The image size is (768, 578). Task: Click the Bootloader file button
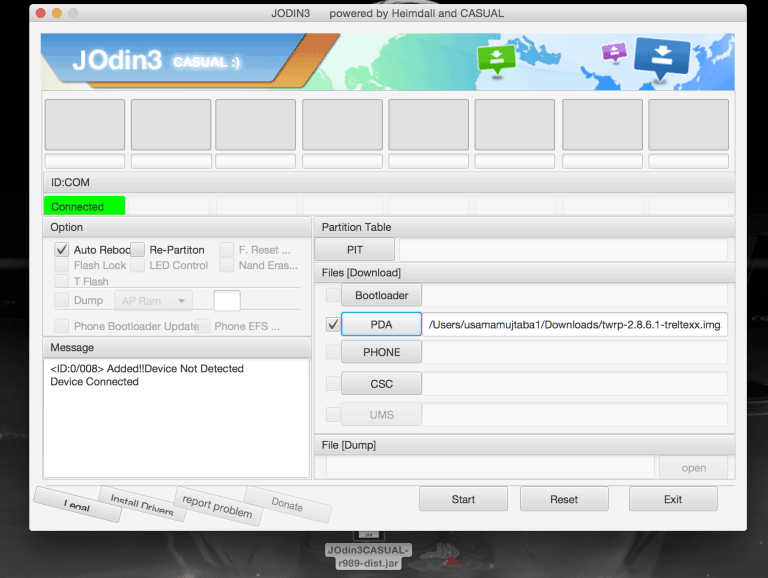[x=381, y=295]
